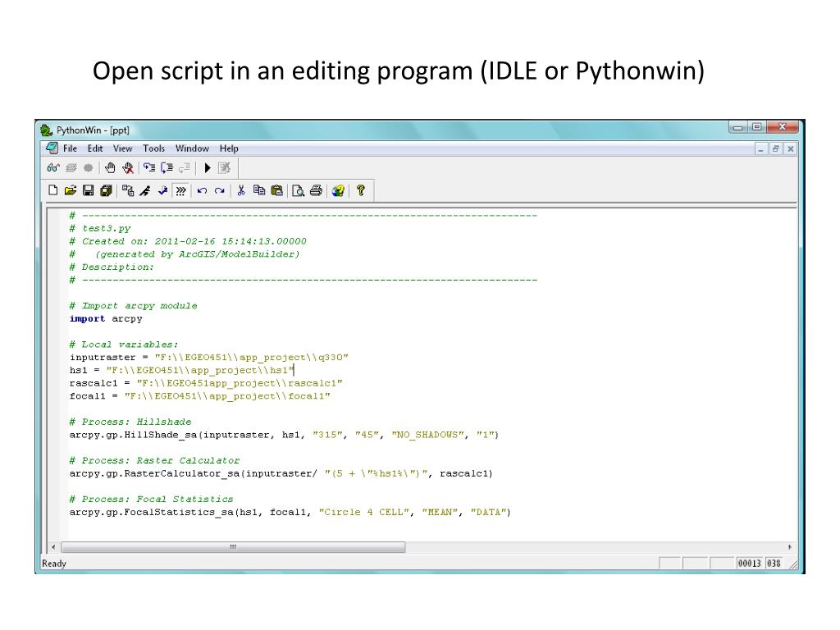Screen dimensions: 840x630
Task: Open the Watch window glasses icon
Action: click(x=53, y=168)
